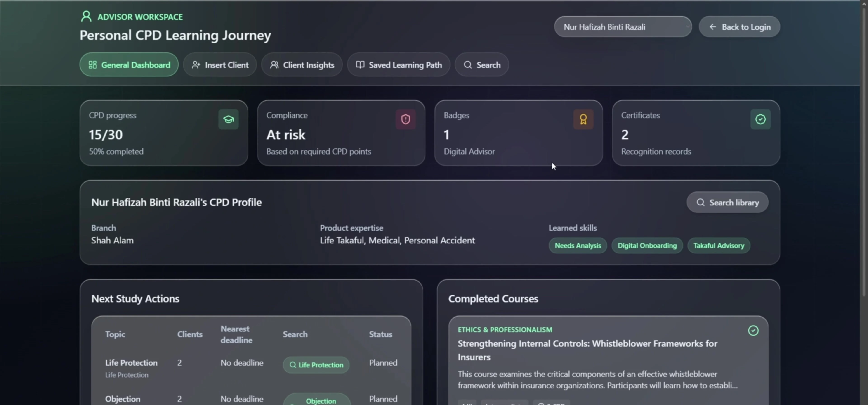The image size is (868, 405).
Task: Click the Product expertise value text
Action: point(397,241)
